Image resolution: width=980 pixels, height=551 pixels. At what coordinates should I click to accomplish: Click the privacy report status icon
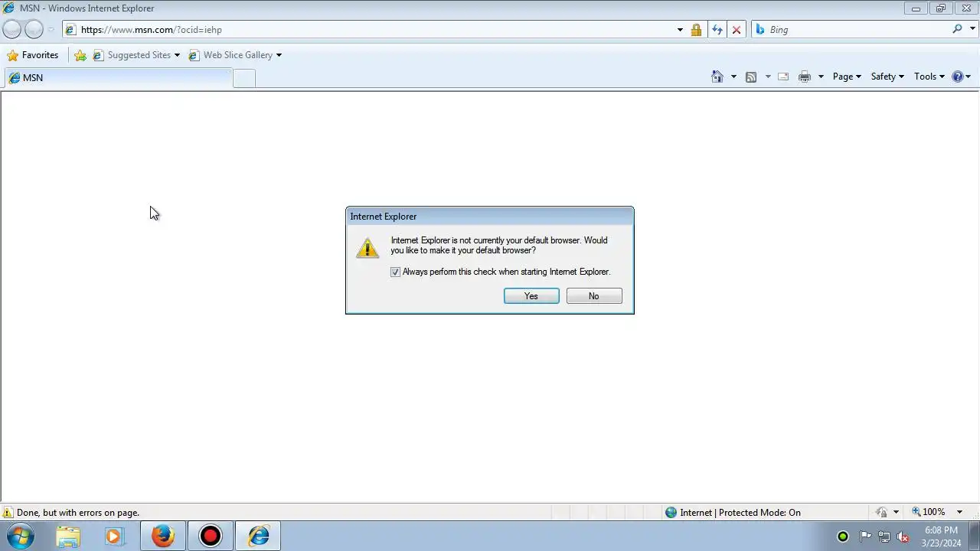click(882, 512)
